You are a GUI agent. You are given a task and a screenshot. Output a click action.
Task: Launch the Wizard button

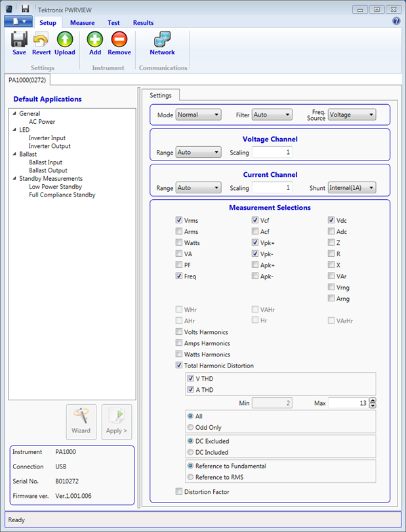81,422
